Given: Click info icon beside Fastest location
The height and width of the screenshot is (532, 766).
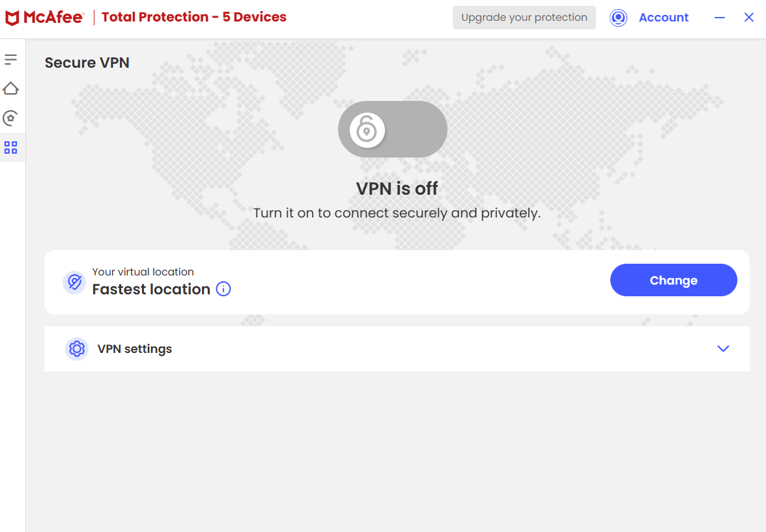Looking at the screenshot, I should click(223, 289).
